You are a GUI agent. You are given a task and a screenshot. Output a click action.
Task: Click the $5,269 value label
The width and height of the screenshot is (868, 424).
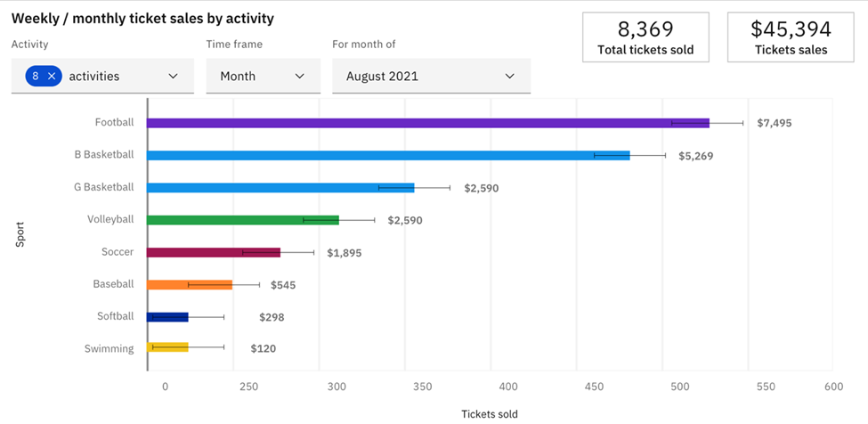(x=696, y=156)
